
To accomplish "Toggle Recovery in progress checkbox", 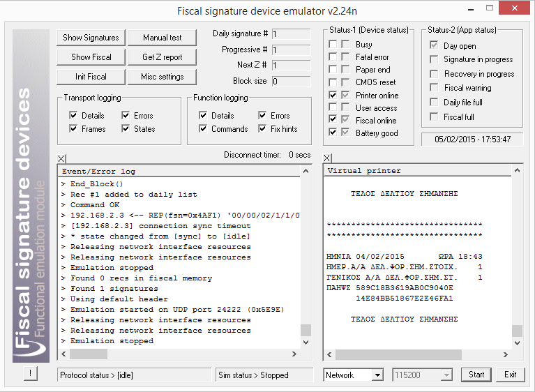I will (434, 74).
